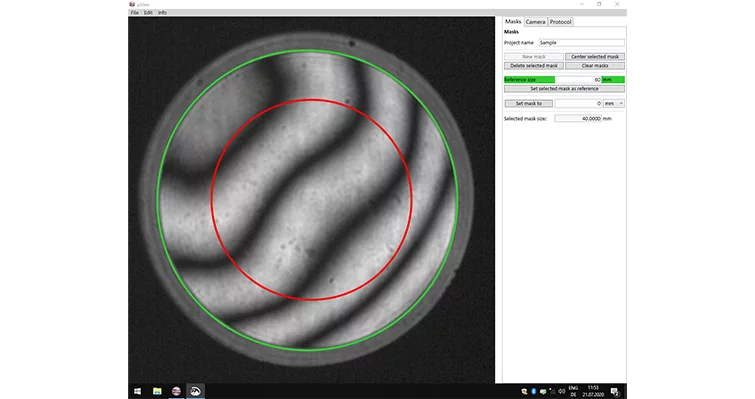Click the round striped app taskbar icon

click(176, 391)
